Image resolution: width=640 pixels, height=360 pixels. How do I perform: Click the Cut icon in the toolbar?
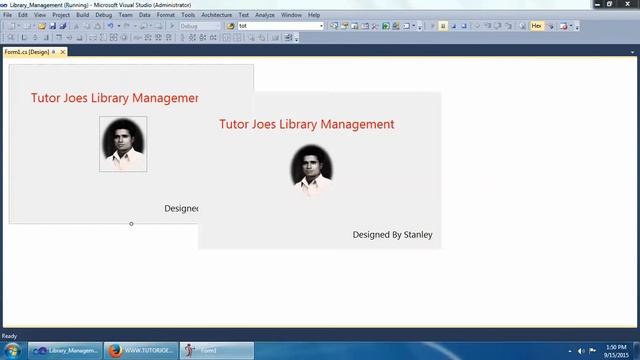point(76,26)
